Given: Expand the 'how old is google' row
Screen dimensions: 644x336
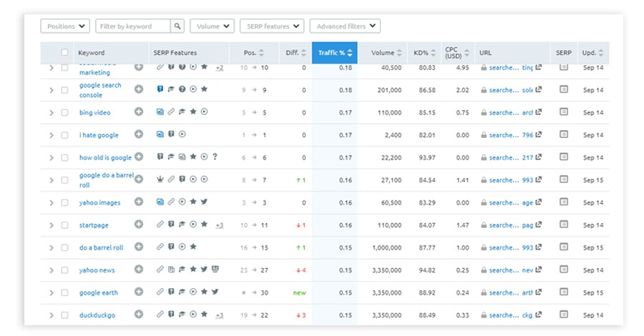Looking at the screenshot, I should [51, 157].
